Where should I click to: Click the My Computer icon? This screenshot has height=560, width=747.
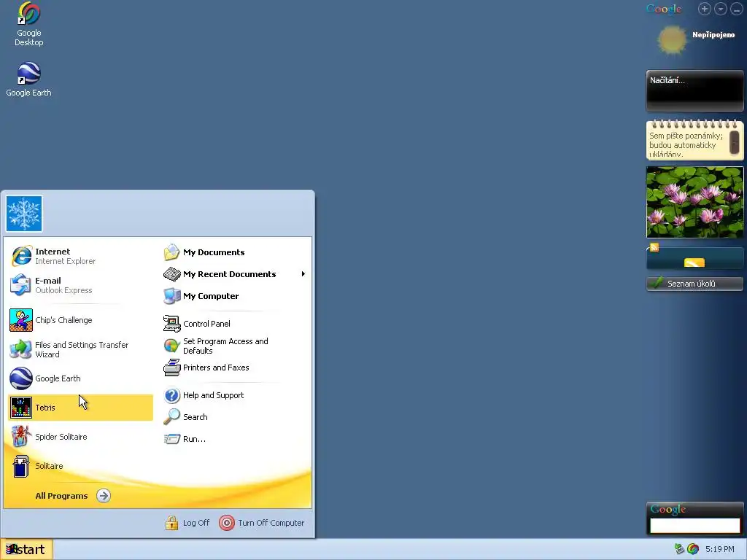[171, 296]
